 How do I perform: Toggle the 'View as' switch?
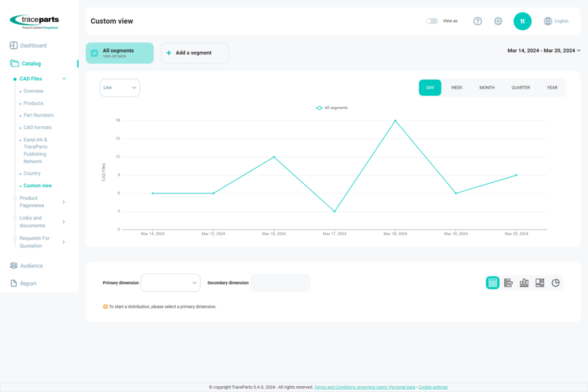[x=431, y=21]
